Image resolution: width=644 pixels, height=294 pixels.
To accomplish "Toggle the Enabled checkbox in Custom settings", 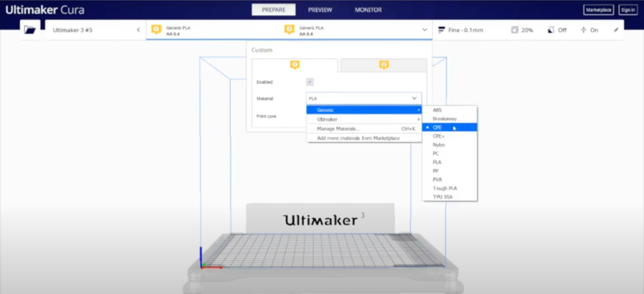I will pos(310,82).
